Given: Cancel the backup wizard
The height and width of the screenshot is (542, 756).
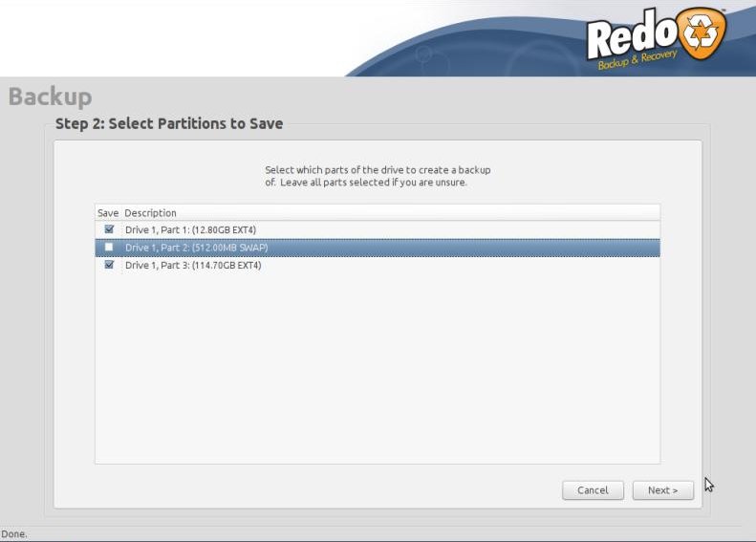Looking at the screenshot, I should coord(593,490).
